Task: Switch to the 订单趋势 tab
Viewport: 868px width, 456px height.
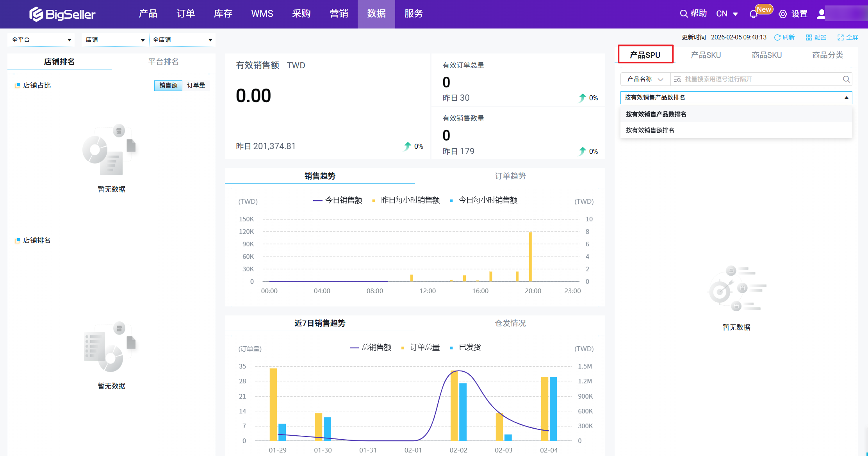Action: [510, 176]
